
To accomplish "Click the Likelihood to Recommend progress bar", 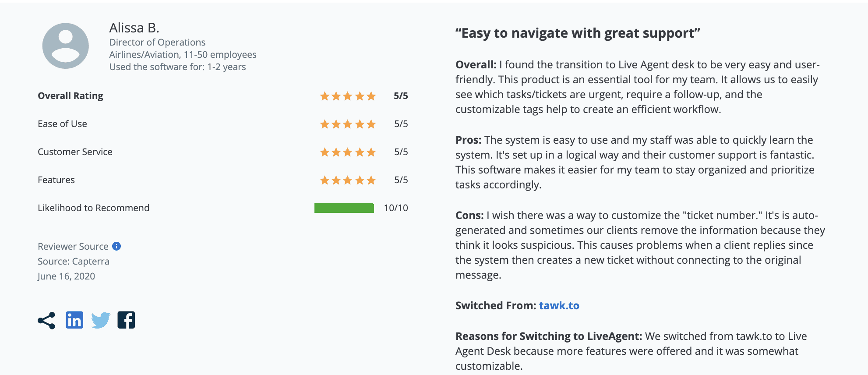I will click(x=344, y=208).
